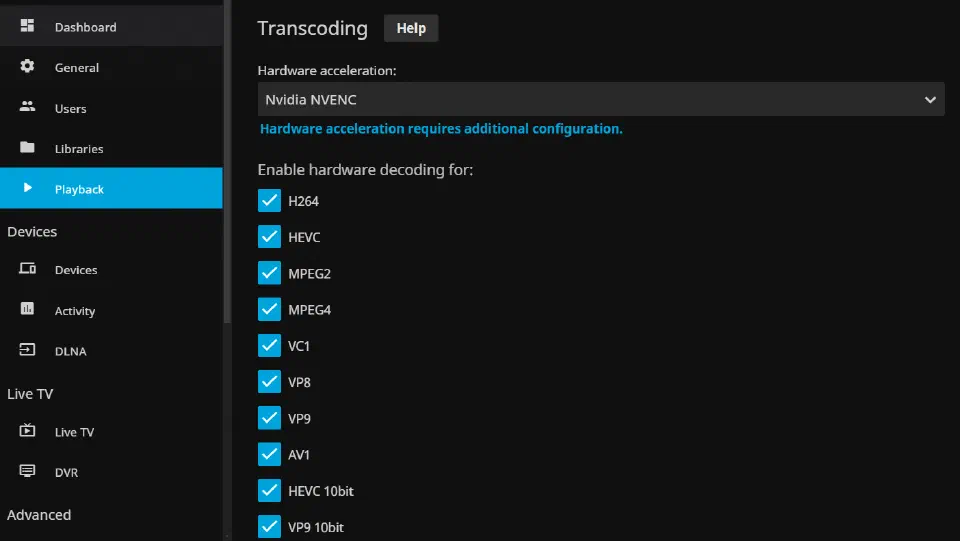Select the Playback menu item

coord(111,188)
